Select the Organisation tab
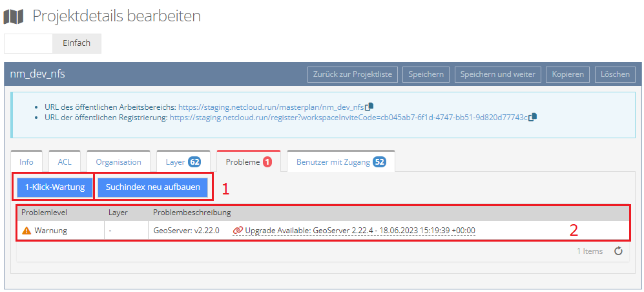 (118, 162)
